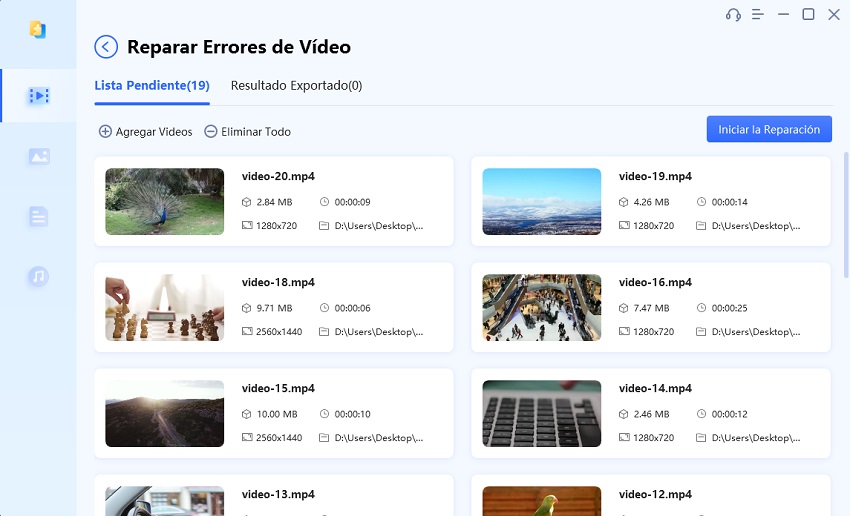Click the clock icon for video-16.mp4

click(701, 308)
